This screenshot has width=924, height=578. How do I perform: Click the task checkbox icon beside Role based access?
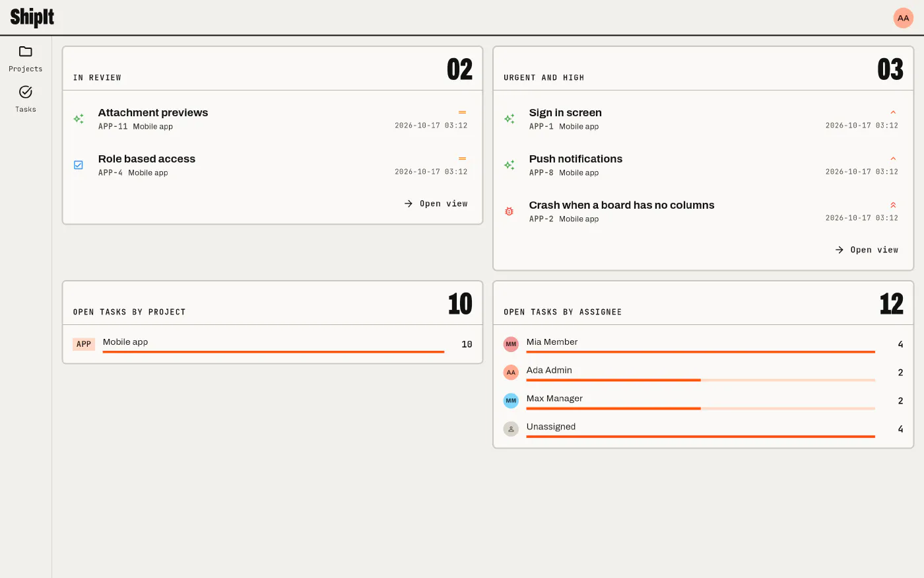point(79,165)
